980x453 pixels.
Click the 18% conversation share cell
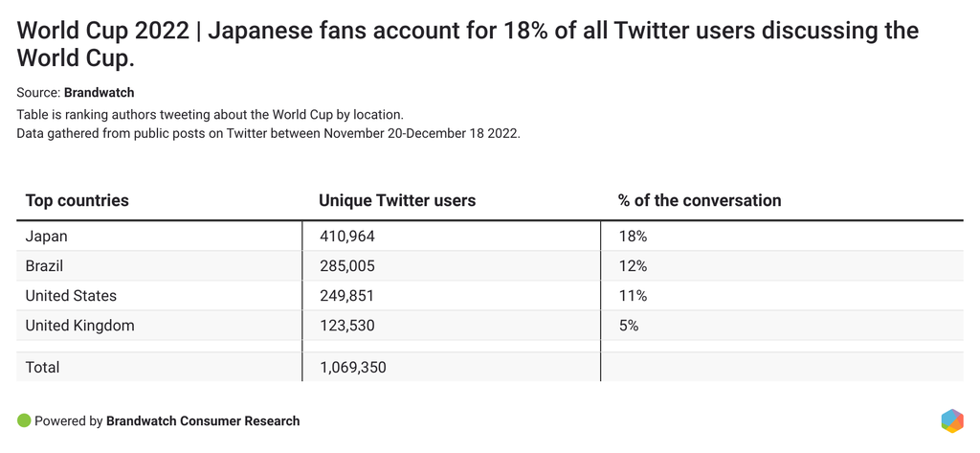tap(634, 236)
